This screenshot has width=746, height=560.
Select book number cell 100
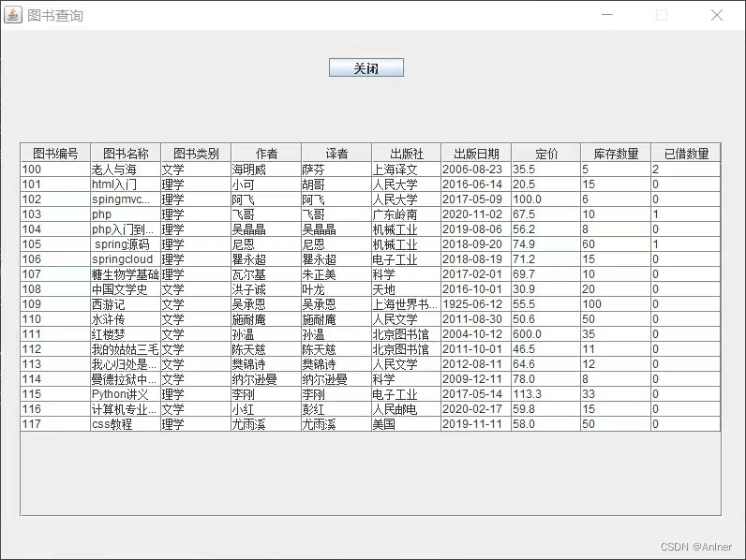tap(55, 169)
